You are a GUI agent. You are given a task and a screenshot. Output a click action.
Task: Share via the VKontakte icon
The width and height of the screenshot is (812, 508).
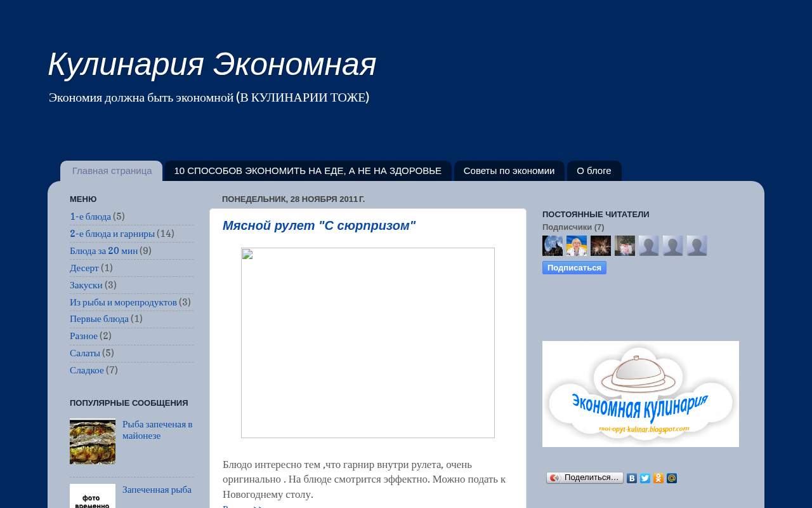click(x=632, y=478)
